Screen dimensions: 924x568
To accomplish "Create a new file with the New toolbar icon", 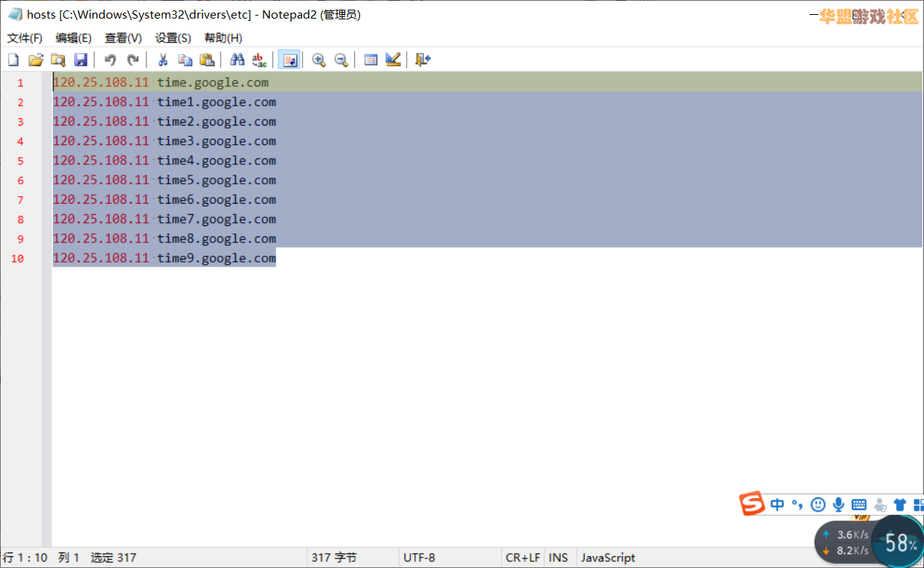I will pos(13,60).
